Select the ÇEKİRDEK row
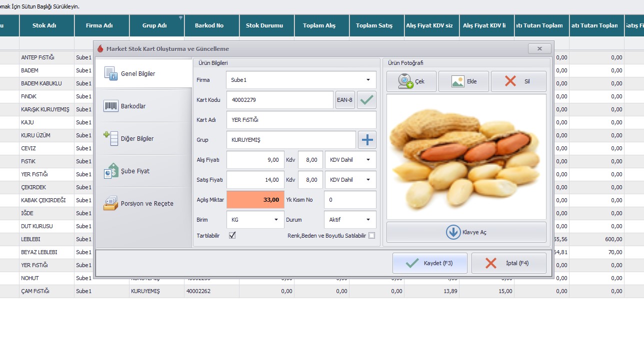This screenshot has height=344, width=644. point(47,187)
